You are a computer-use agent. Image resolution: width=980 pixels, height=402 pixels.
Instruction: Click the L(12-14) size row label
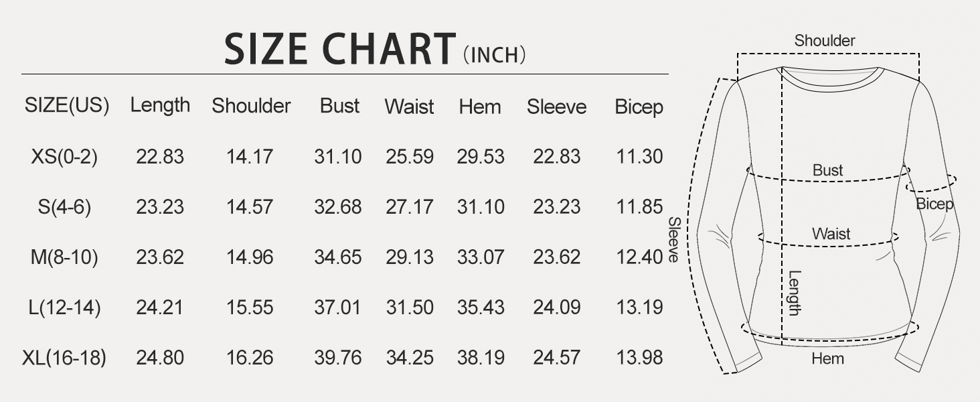tap(64, 308)
